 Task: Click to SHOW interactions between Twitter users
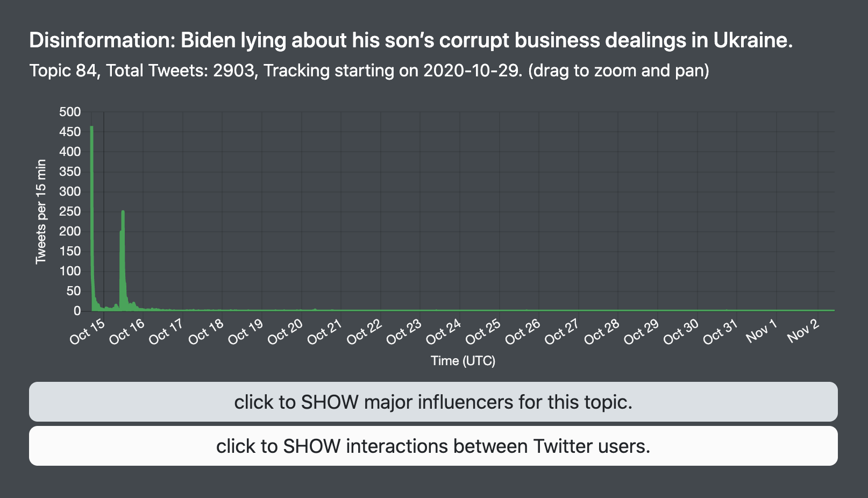tap(433, 446)
